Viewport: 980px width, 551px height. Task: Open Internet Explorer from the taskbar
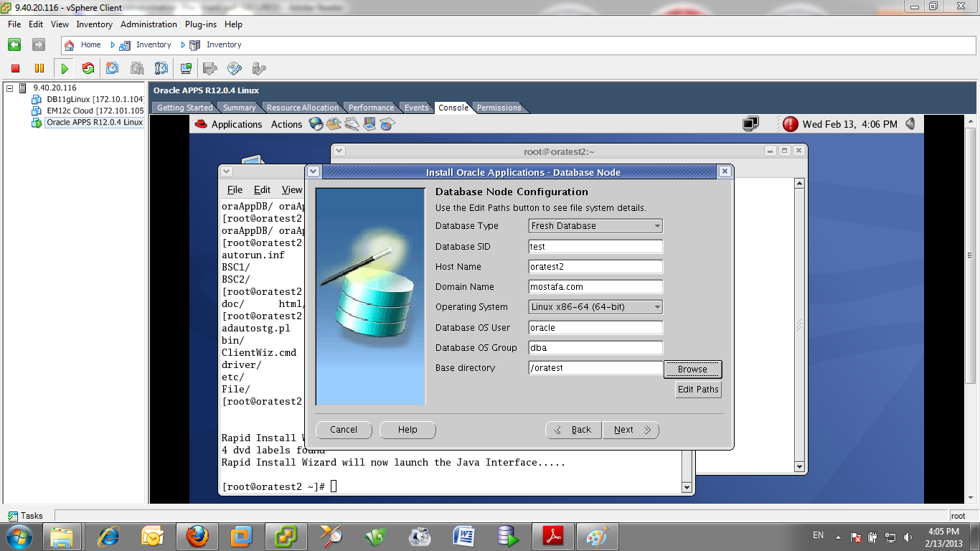[108, 536]
